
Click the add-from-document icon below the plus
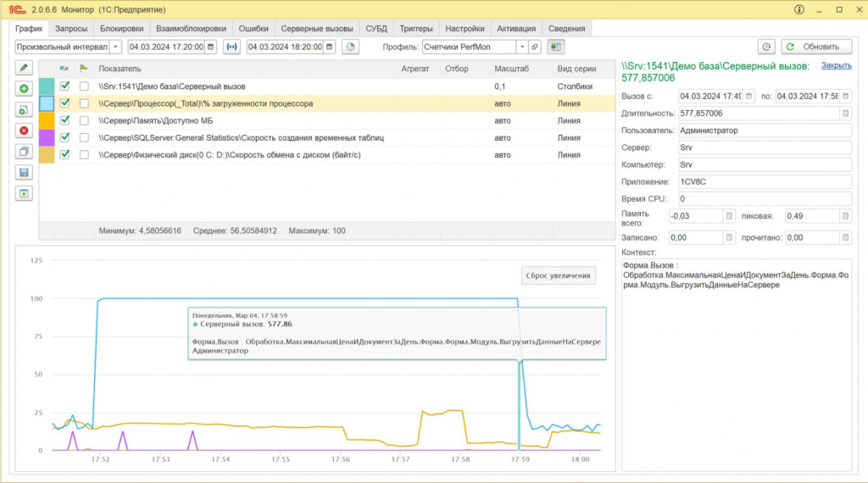coord(24,109)
